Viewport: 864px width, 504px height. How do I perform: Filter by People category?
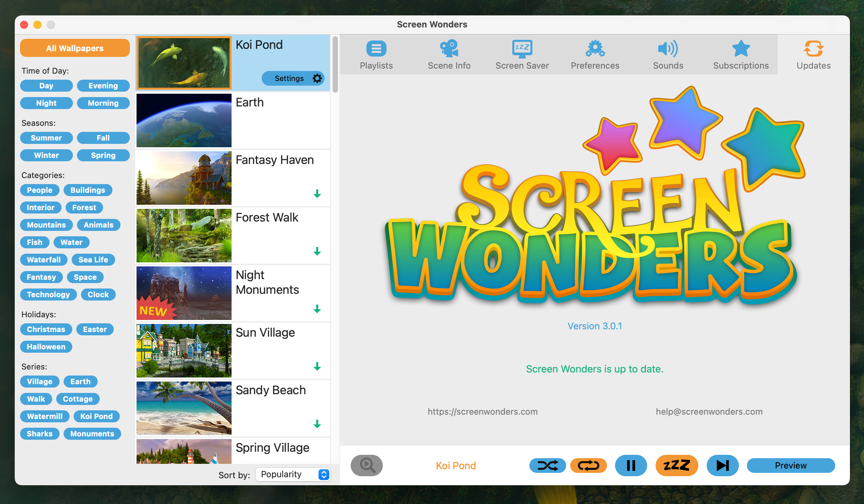(x=40, y=190)
